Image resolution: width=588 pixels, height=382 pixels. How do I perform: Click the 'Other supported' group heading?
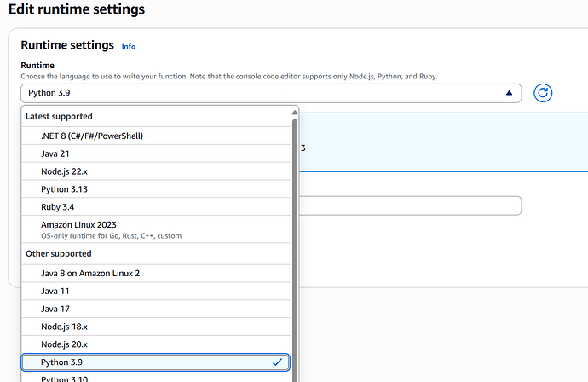pos(59,253)
